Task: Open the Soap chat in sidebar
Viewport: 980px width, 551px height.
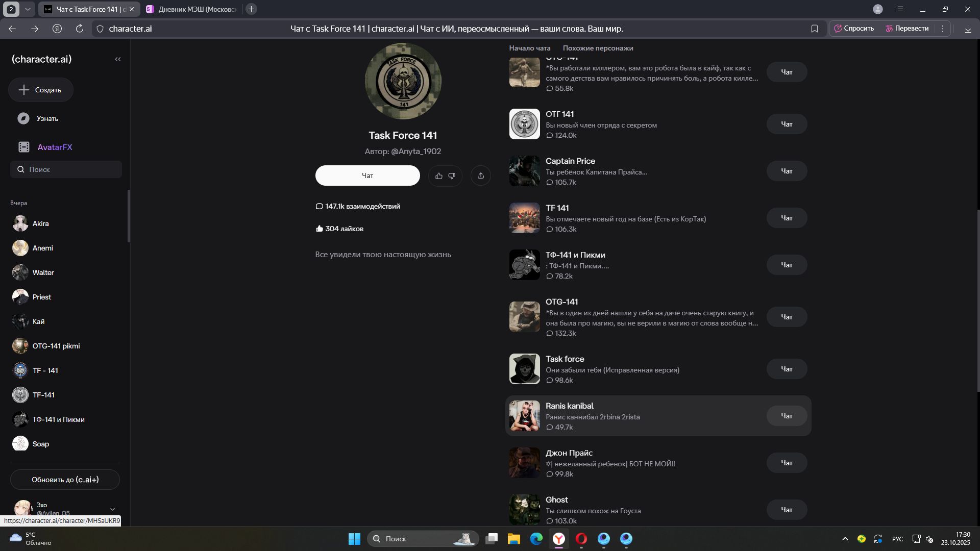Action: 65,444
